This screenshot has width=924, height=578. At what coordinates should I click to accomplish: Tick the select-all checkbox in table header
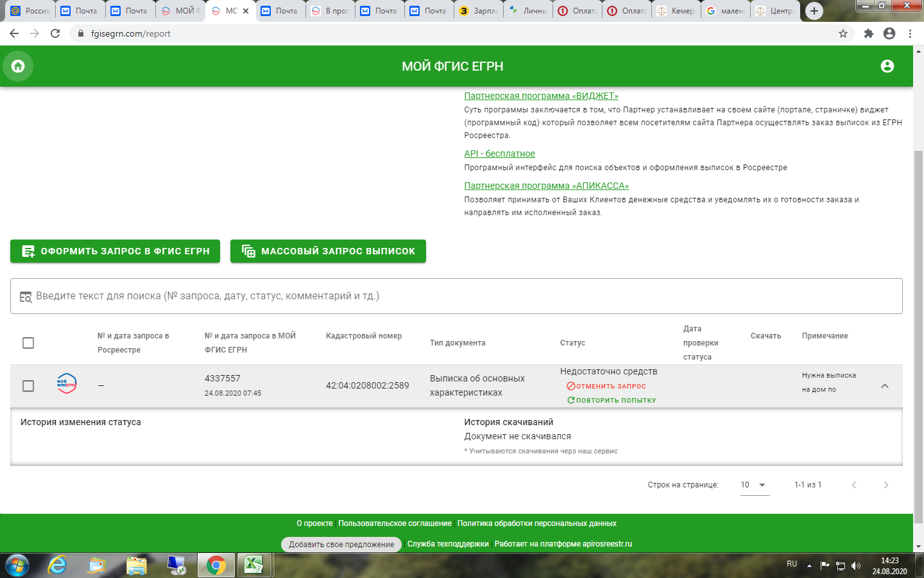[28, 343]
